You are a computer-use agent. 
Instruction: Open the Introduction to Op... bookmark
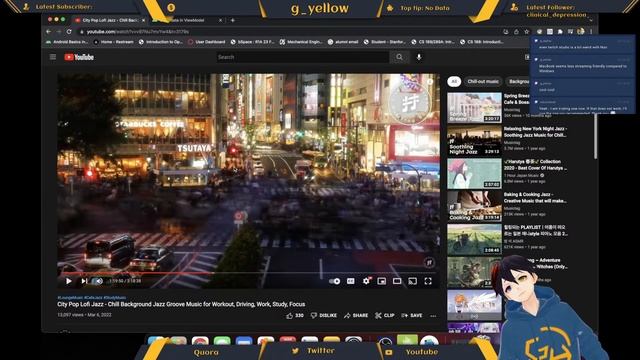point(160,42)
